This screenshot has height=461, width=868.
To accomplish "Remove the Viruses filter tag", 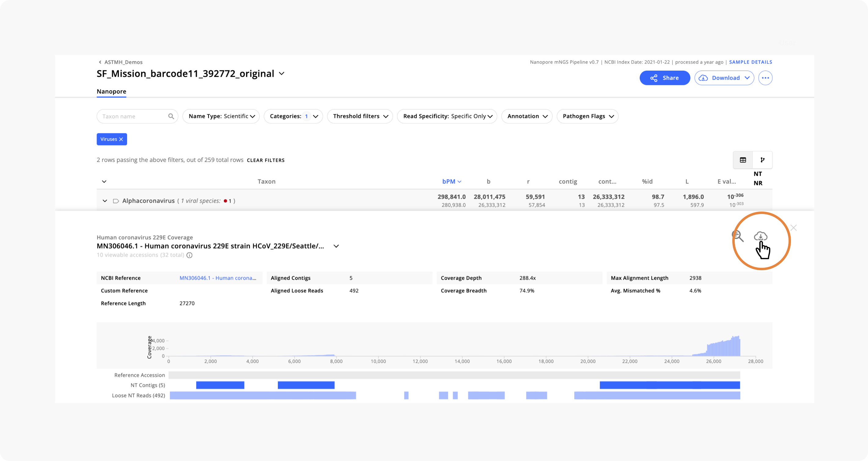I will [x=121, y=139].
